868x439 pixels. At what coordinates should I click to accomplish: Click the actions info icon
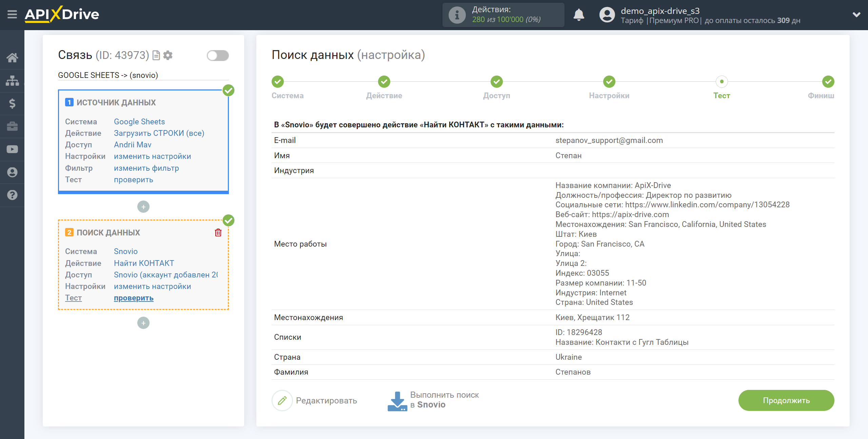click(x=457, y=15)
